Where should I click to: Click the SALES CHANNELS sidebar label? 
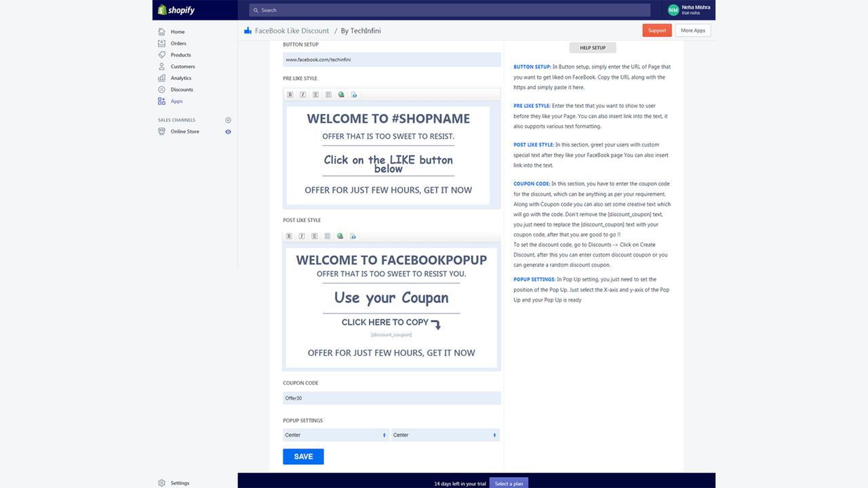point(176,120)
